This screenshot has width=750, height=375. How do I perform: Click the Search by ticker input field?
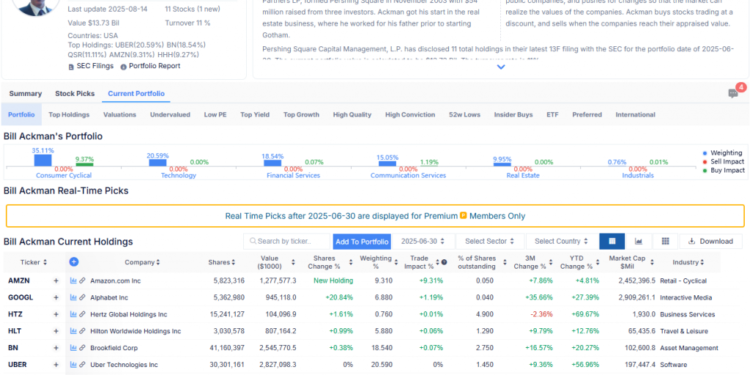click(288, 241)
